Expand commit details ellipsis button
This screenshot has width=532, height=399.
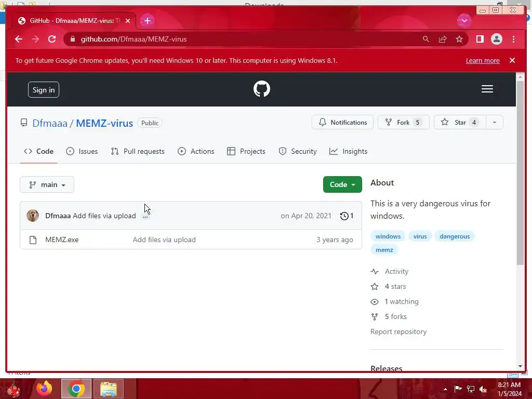[145, 217]
